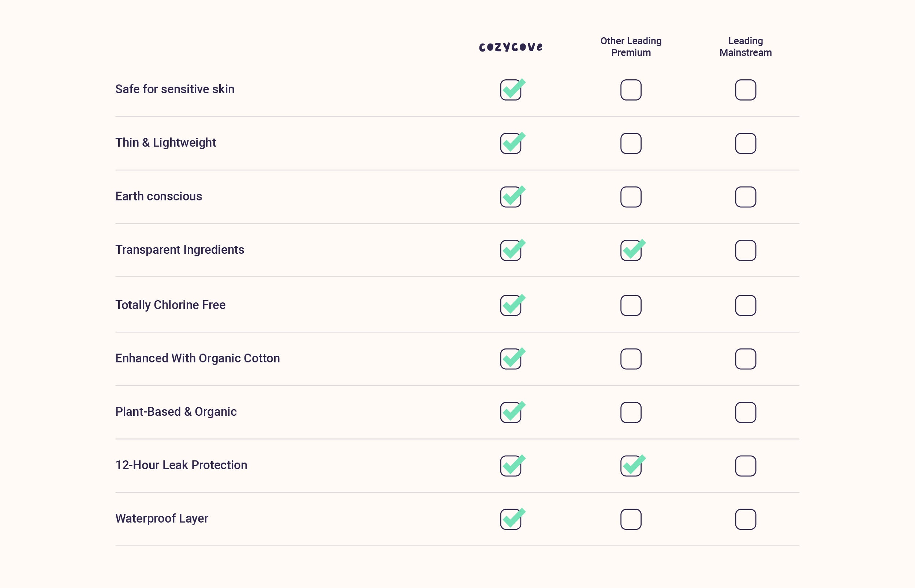
Task: Check Leading Mainstream's Plant-Based & Organic box
Action: point(745,412)
